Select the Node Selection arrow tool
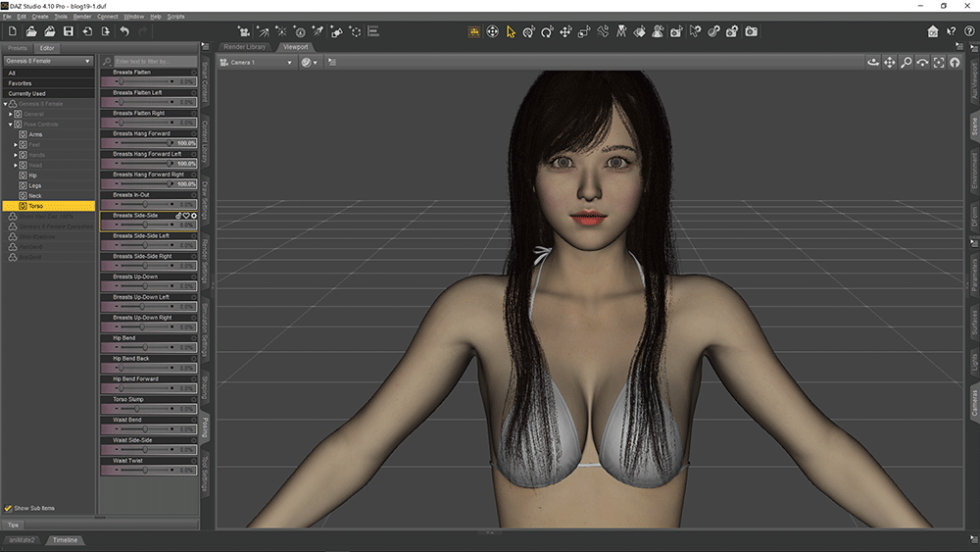980x552 pixels. (x=511, y=31)
